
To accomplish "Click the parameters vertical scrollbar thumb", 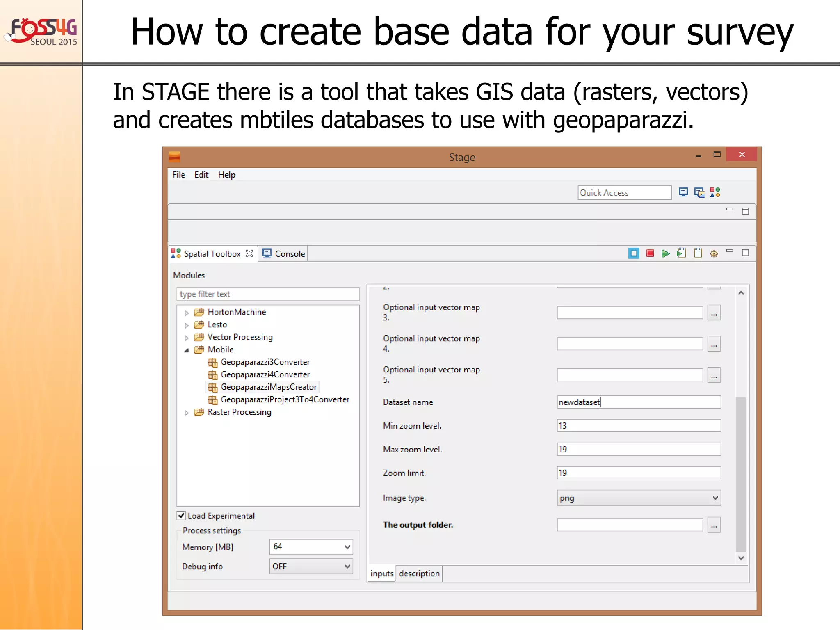I will (741, 475).
